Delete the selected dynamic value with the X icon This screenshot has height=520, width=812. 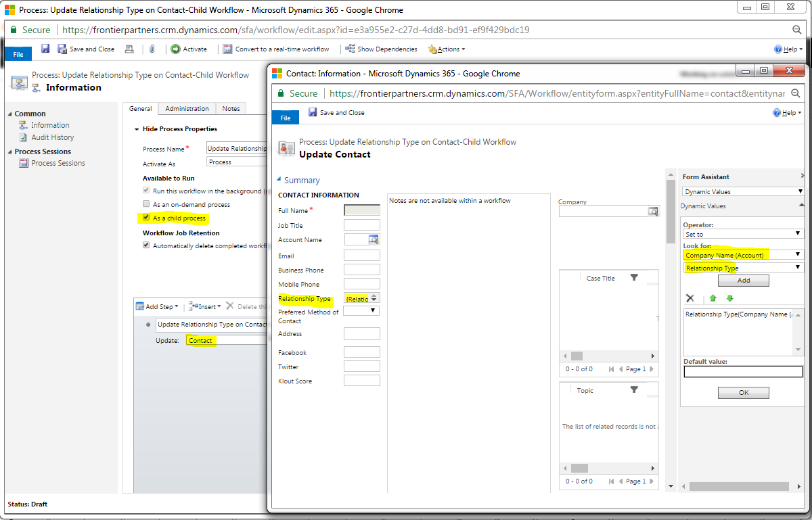(x=690, y=298)
